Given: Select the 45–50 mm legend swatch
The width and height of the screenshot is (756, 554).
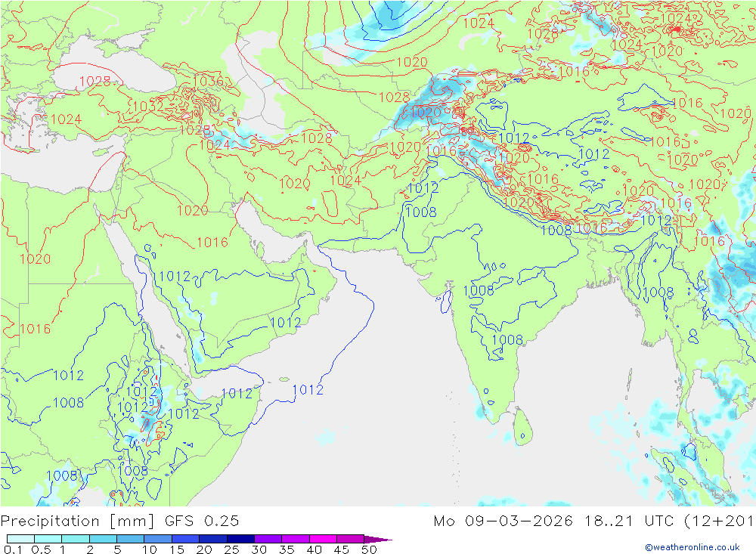Looking at the screenshot, I should (x=350, y=539).
